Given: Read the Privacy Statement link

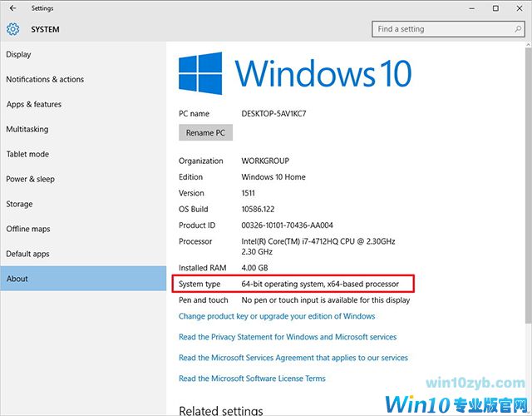Looking at the screenshot, I should [288, 337].
